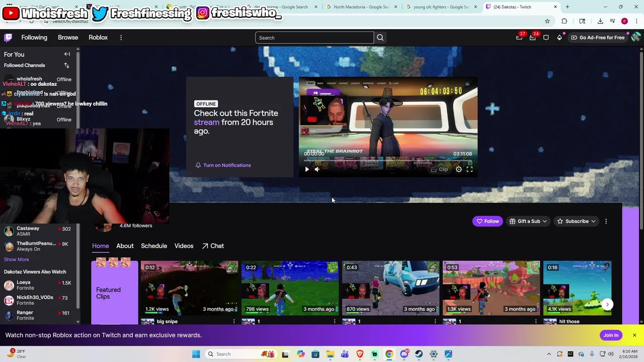Follow the Dakotaz channel
Viewport: 644px width, 362px height.
(488, 221)
